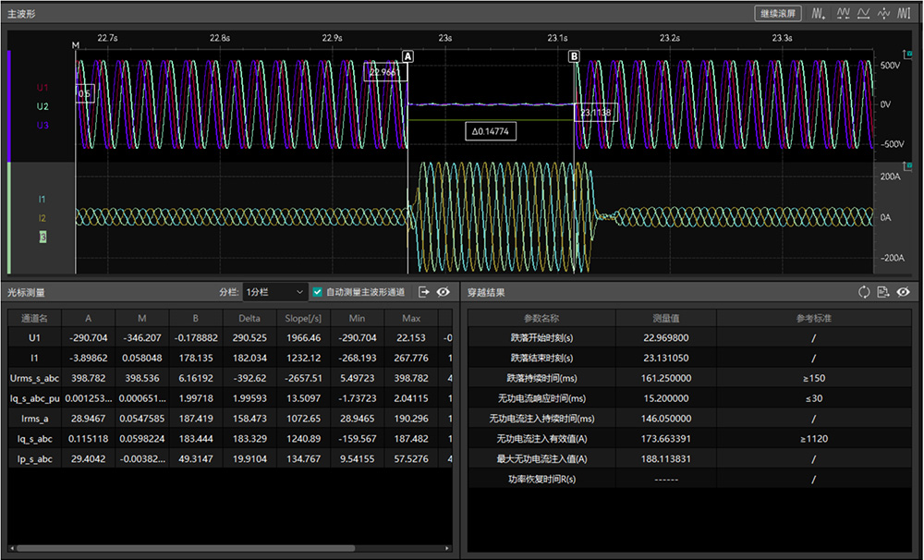This screenshot has width=924, height=560.
Task: Select cursor B marker on waveform
Action: point(574,56)
